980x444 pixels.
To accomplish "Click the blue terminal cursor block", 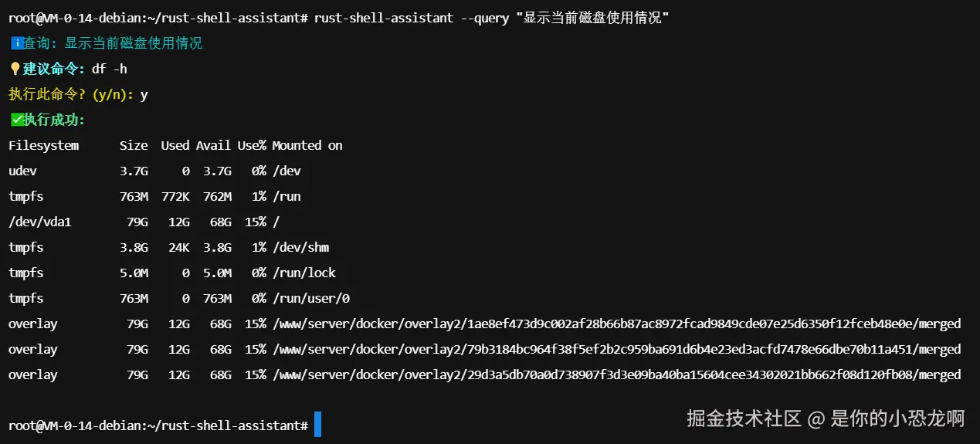I will [317, 425].
